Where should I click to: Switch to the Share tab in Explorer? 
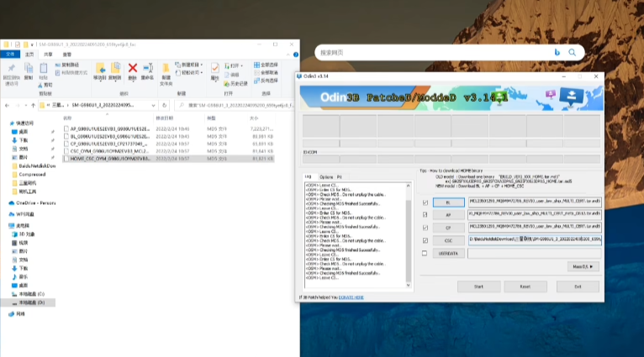tap(48, 54)
